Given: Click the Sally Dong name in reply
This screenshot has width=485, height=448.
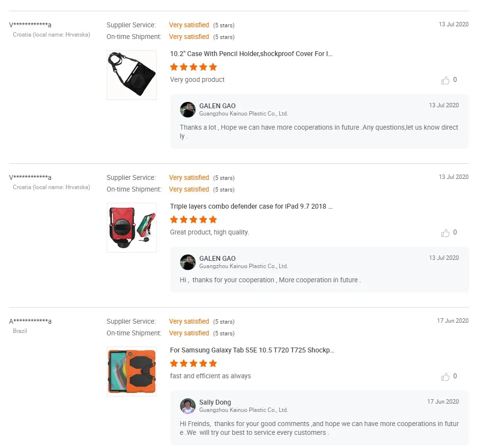Looking at the screenshot, I should pyautogui.click(x=215, y=402).
